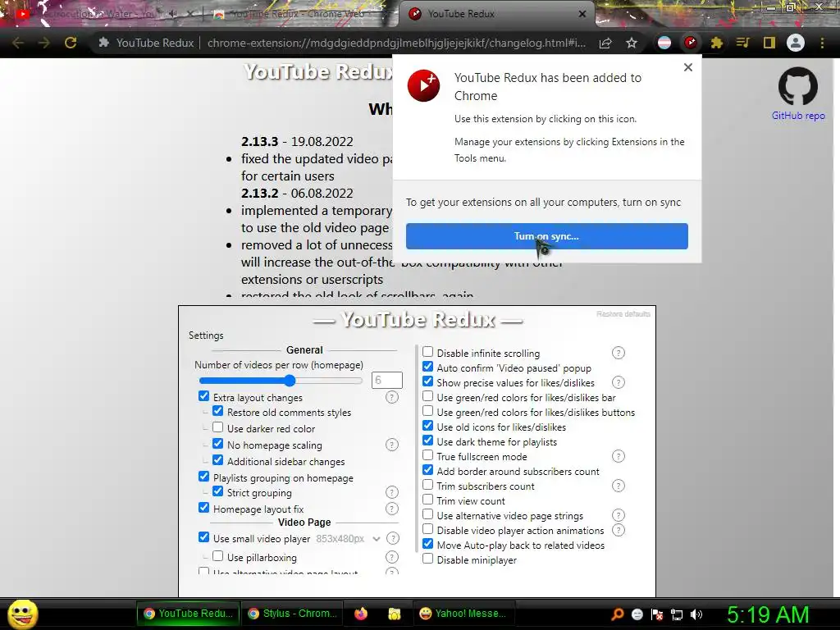Adjust the videos per row slider
This screenshot has width=840, height=630.
click(x=281, y=381)
